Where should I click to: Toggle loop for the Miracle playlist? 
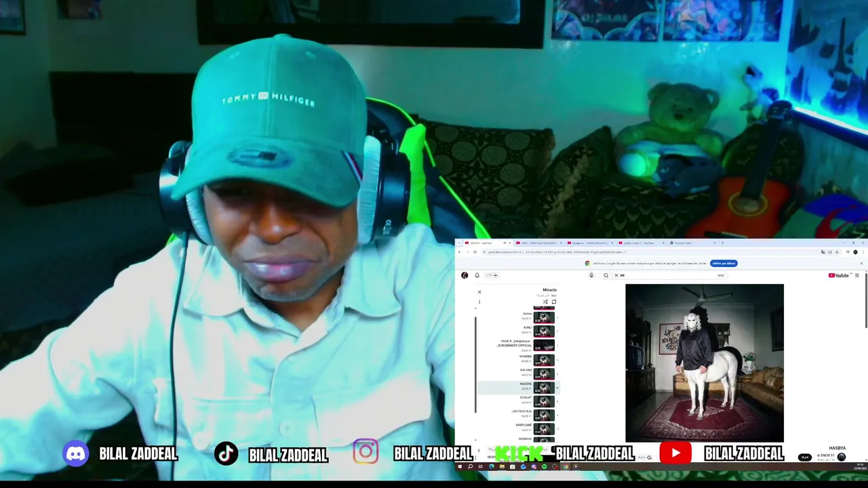pos(554,302)
